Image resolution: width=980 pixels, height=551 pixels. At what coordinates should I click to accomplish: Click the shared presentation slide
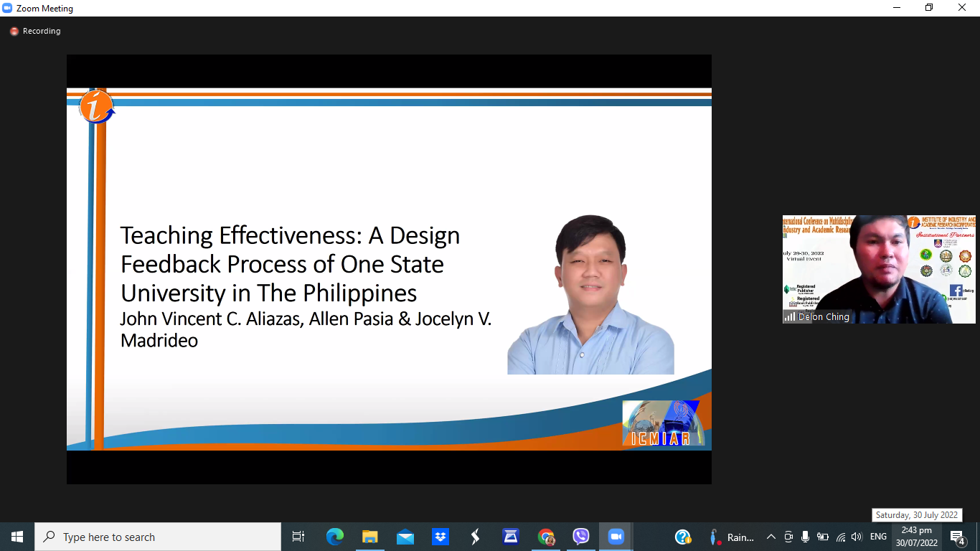pyautogui.click(x=389, y=269)
